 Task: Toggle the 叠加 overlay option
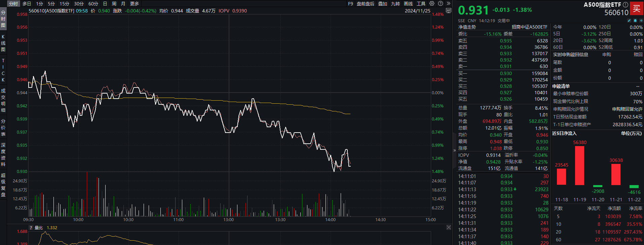pyautogui.click(x=383, y=4)
